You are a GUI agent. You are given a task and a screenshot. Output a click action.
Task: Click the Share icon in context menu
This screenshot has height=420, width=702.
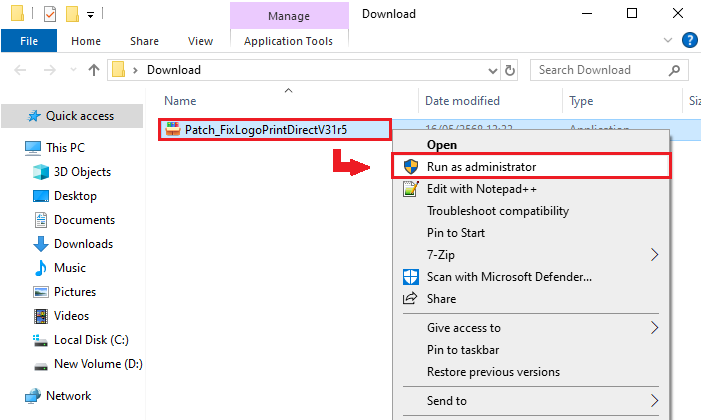point(409,298)
